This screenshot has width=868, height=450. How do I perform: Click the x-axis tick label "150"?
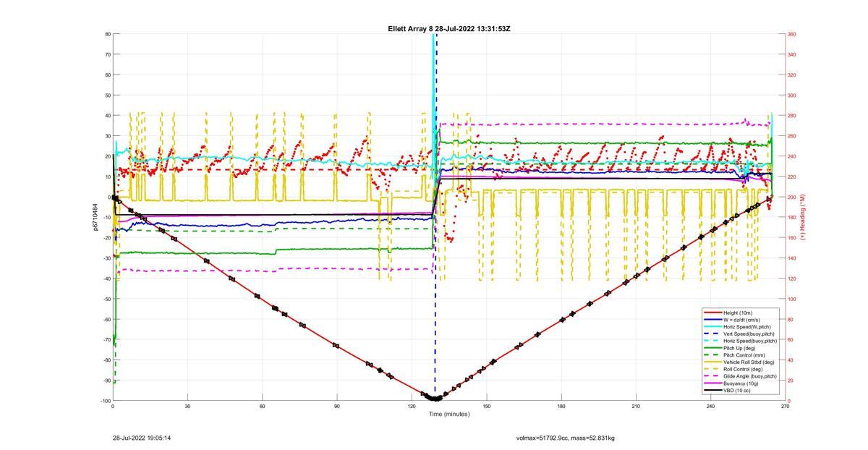487,407
